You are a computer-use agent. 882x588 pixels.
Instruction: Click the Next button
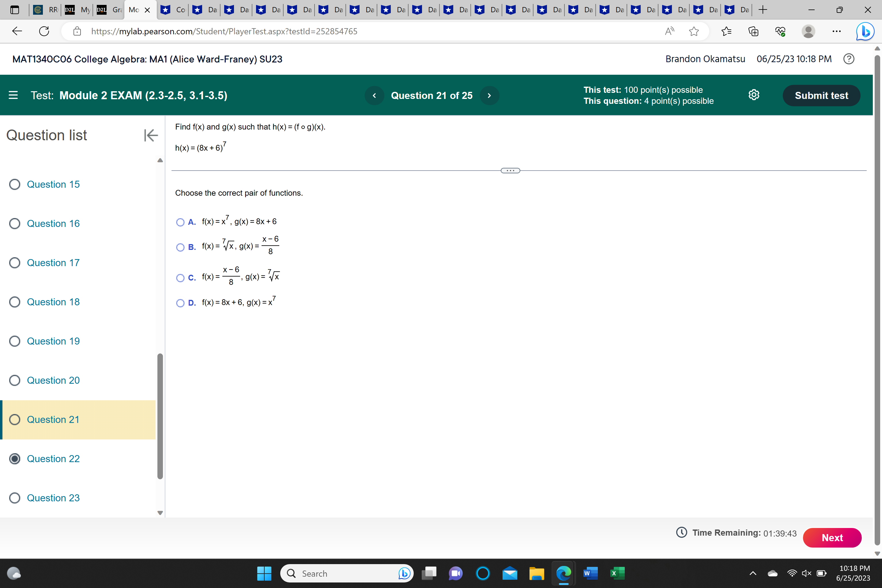click(x=832, y=537)
